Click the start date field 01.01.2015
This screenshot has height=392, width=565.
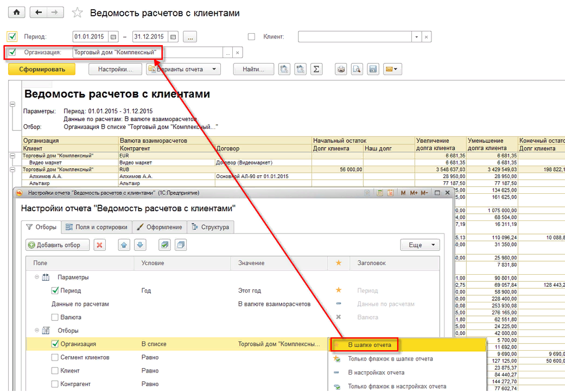click(90, 37)
